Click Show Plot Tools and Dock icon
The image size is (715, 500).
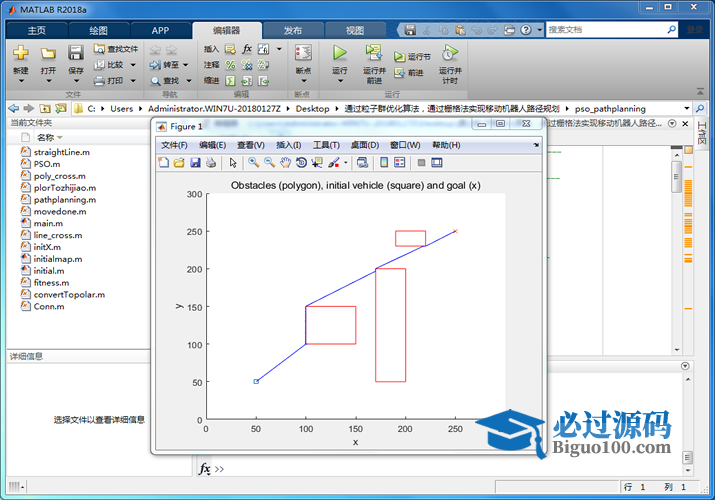click(x=437, y=162)
